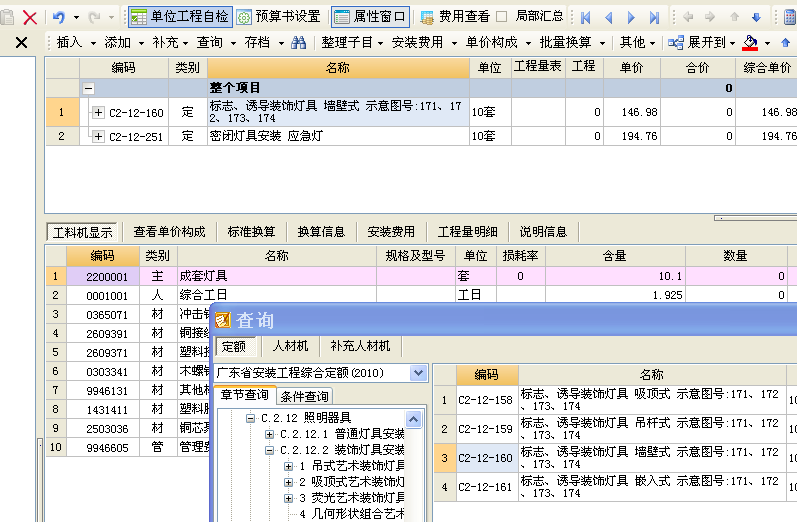Click the black X close panel icon
This screenshot has width=797, height=522.
click(21, 42)
